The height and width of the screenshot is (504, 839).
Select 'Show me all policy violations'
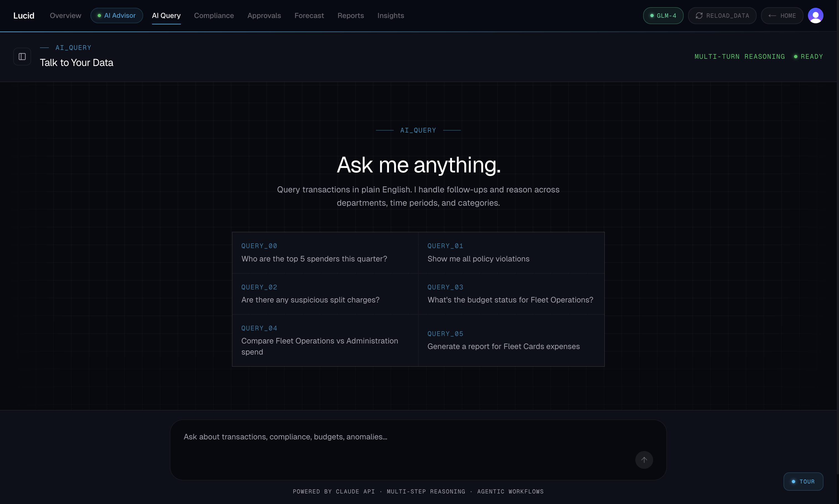click(x=511, y=253)
